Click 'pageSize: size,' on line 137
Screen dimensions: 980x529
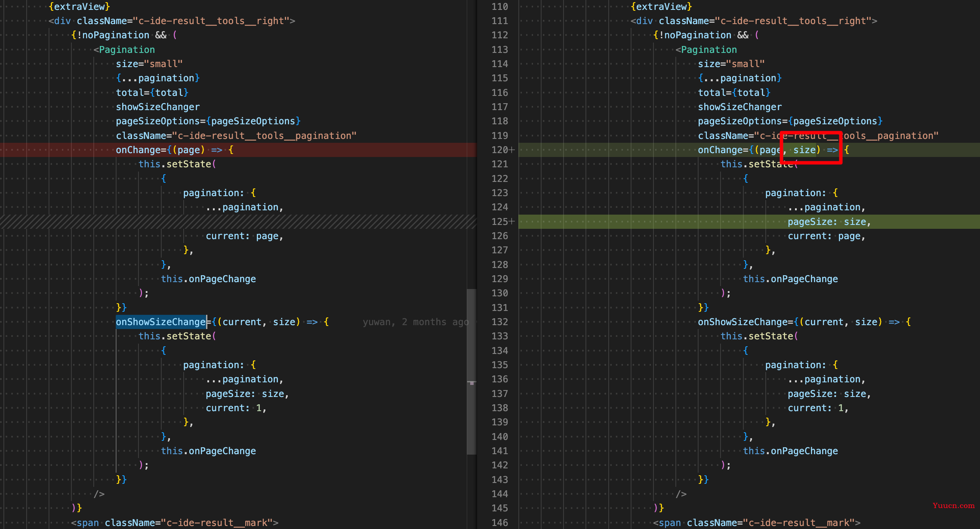pos(829,394)
